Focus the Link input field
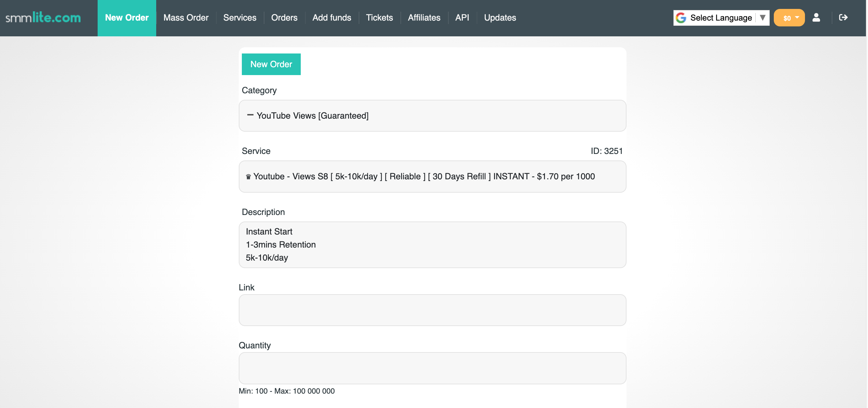 [x=432, y=310]
